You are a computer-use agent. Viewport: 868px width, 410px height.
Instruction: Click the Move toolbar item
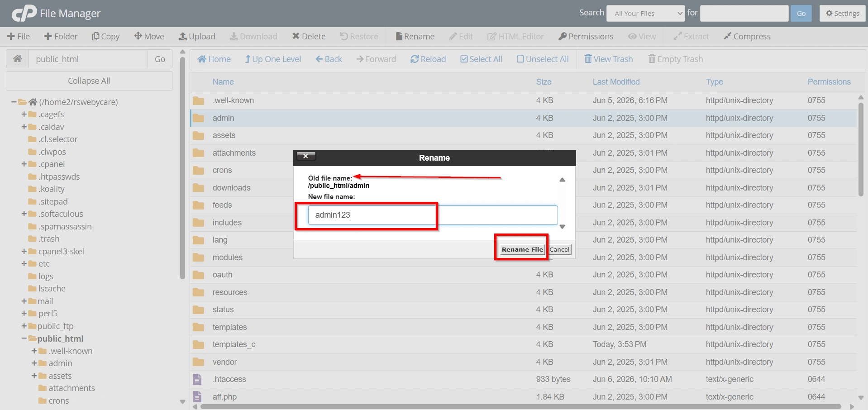click(x=149, y=36)
